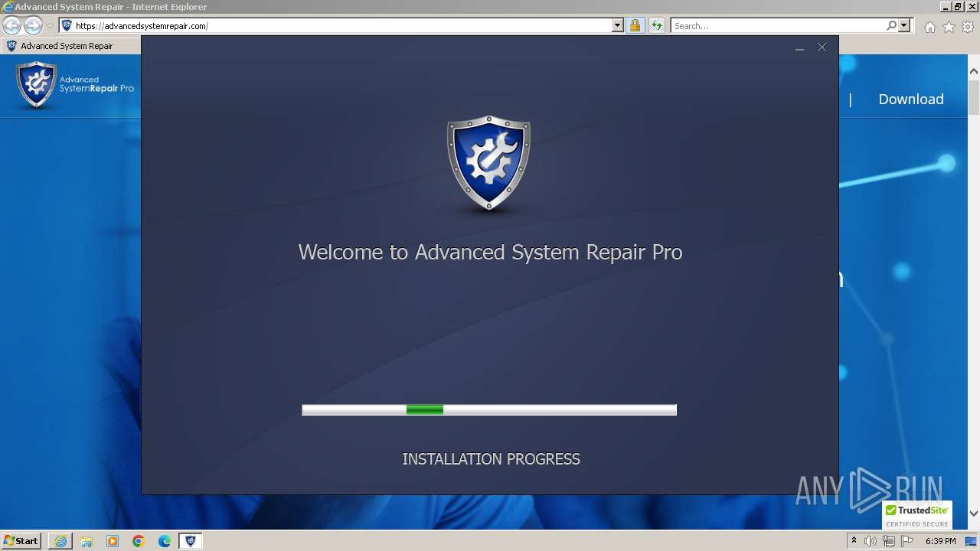Screen dimensions: 980x551
Task: Click the 6:39 PM clock
Action: (x=940, y=541)
